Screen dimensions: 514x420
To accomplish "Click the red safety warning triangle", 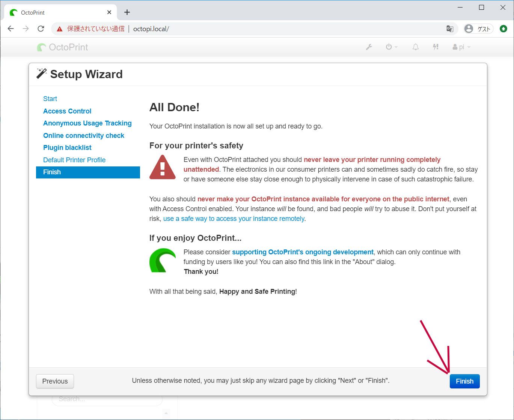I will coord(163,167).
